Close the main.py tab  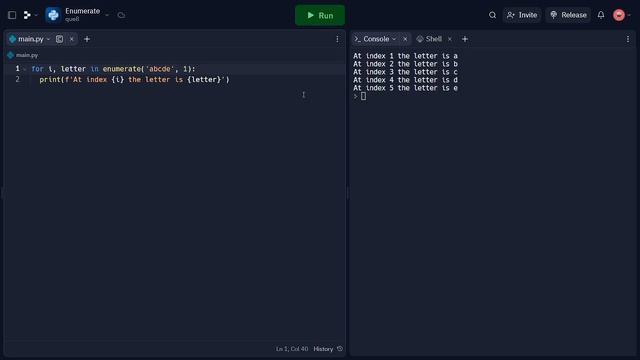71,39
